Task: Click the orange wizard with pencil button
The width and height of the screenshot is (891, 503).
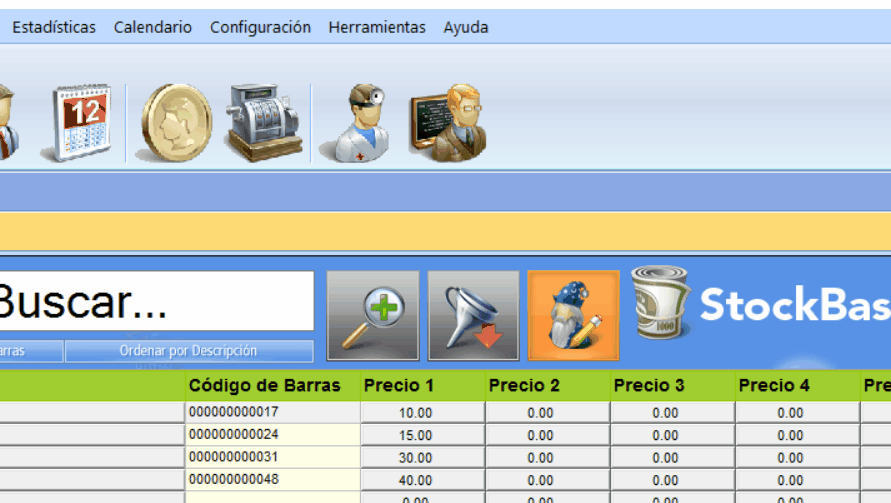Action: click(x=573, y=316)
